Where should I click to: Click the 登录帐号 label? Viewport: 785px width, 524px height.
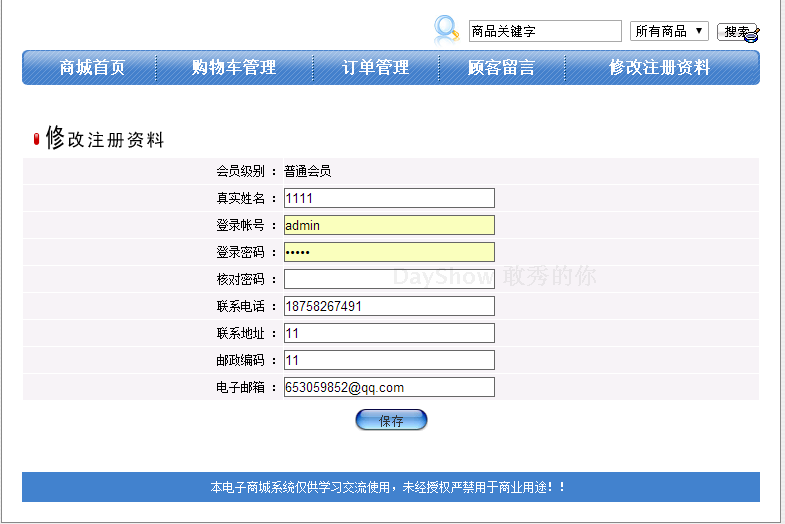[240, 226]
